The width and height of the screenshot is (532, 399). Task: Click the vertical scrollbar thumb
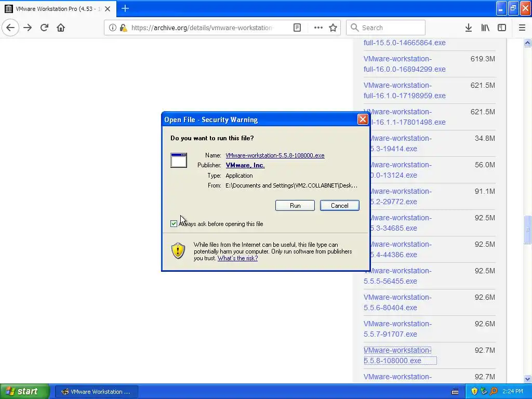click(x=527, y=230)
